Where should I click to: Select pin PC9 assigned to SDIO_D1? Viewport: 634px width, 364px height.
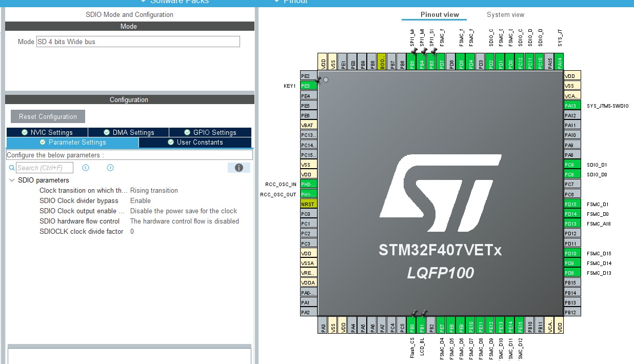click(571, 164)
